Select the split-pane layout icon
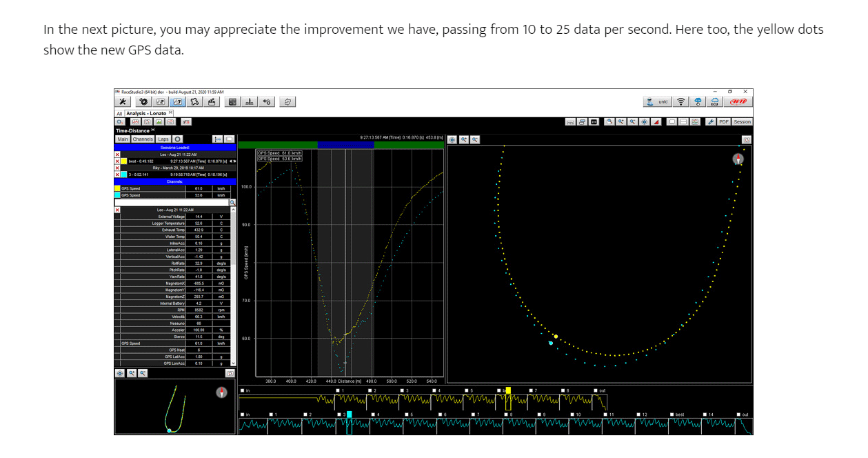868x458 pixels. point(683,122)
